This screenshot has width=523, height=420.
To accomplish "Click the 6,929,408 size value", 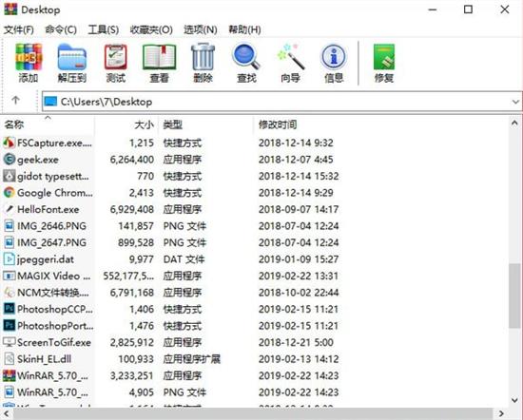I will (x=132, y=209).
